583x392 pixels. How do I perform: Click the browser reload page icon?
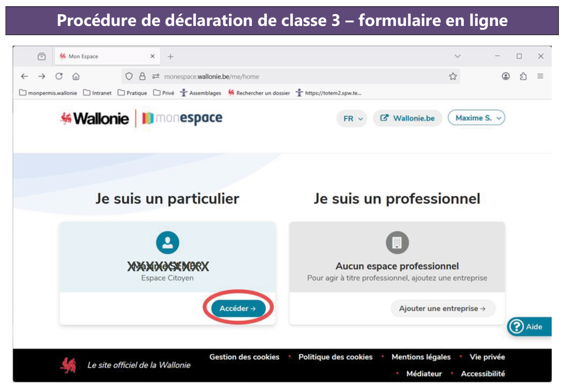pyautogui.click(x=59, y=76)
